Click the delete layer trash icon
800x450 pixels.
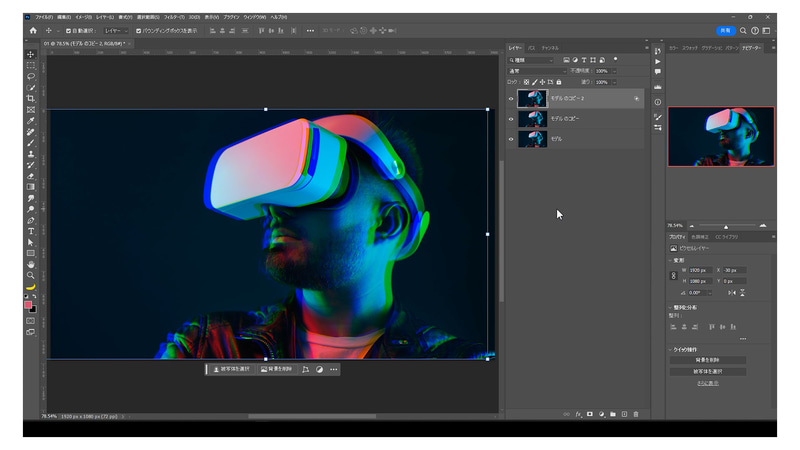(x=635, y=413)
